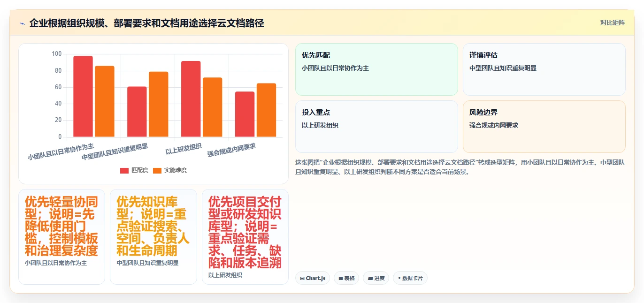
Task: Click the 表格 tag chip
Action: tap(346, 278)
